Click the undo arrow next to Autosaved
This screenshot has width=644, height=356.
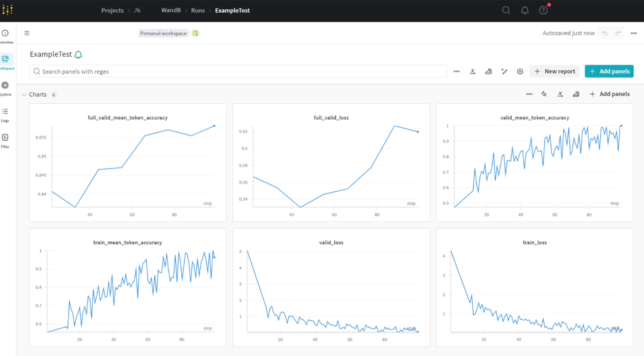pos(604,33)
